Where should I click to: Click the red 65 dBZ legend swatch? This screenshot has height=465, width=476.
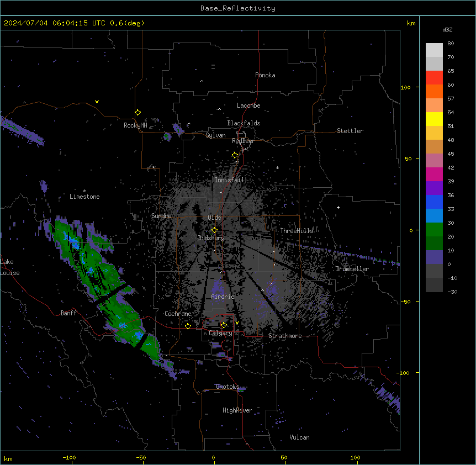434,77
